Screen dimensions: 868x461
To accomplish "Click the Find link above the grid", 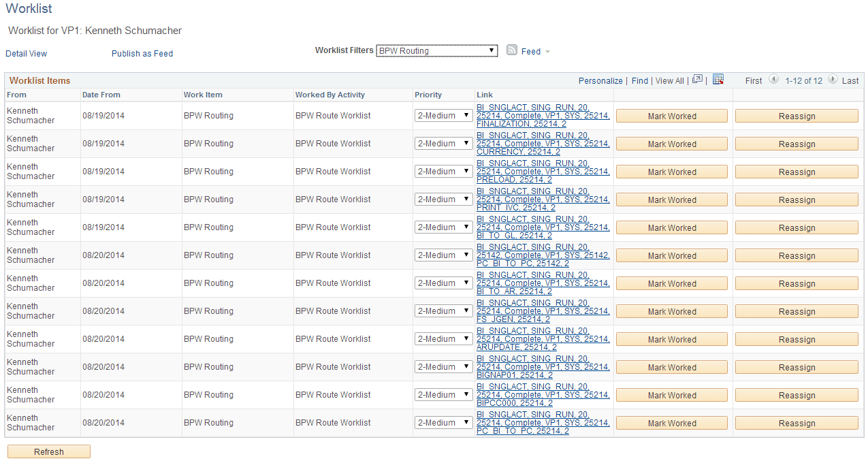I will 639,80.
